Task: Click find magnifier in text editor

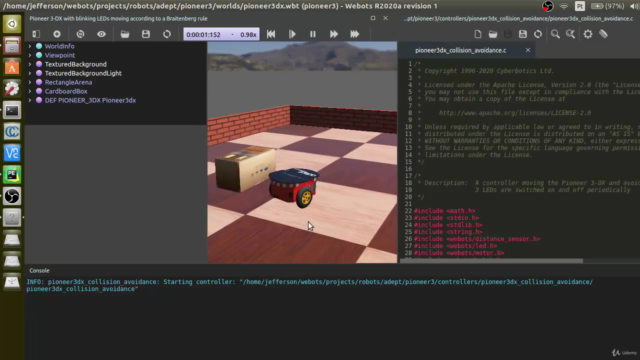Action: click(555, 34)
